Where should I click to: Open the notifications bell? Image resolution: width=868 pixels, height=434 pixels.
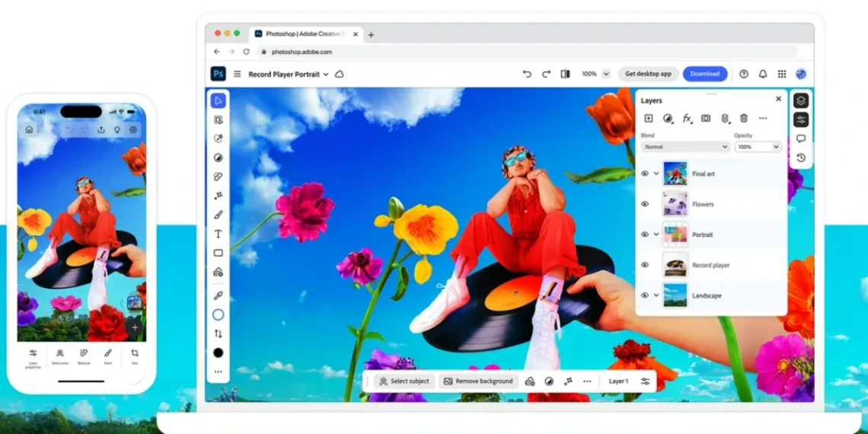click(763, 74)
